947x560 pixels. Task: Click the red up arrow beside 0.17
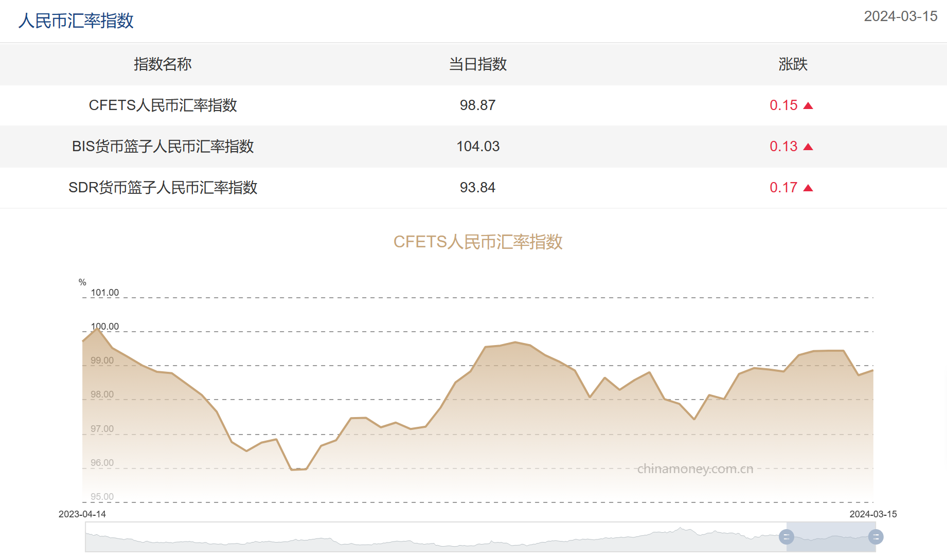click(x=808, y=188)
